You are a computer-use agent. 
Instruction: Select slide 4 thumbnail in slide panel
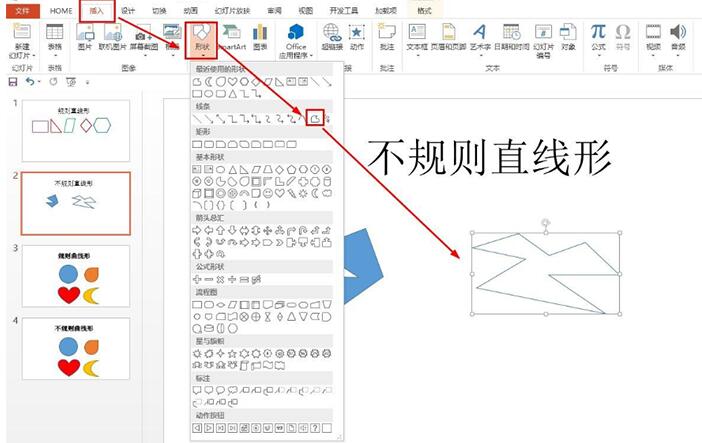tap(76, 348)
